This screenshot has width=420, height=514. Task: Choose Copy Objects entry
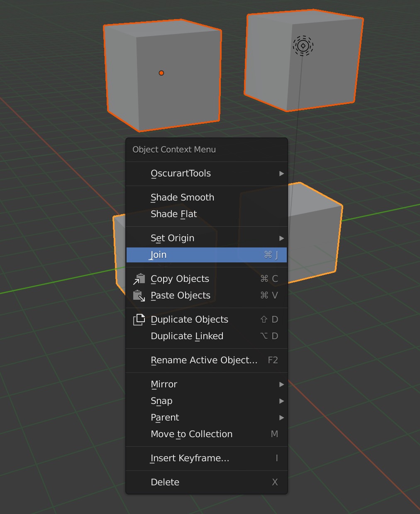click(206, 279)
